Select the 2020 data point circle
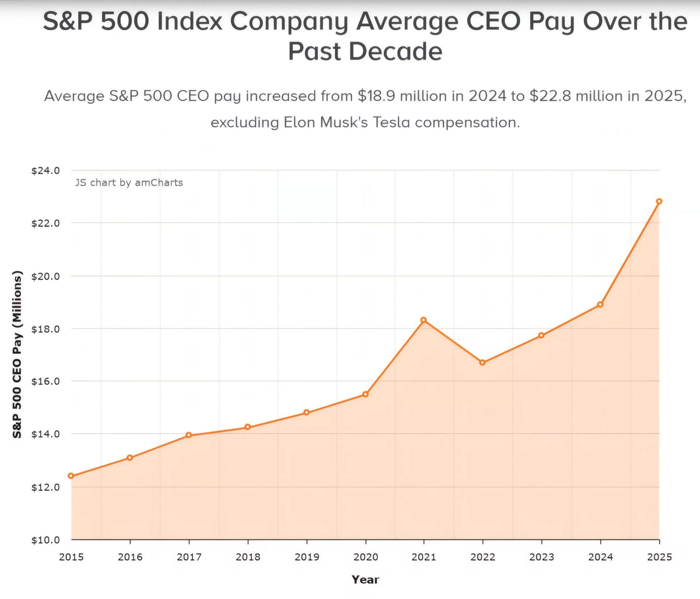The width and height of the screenshot is (700, 599). click(365, 394)
